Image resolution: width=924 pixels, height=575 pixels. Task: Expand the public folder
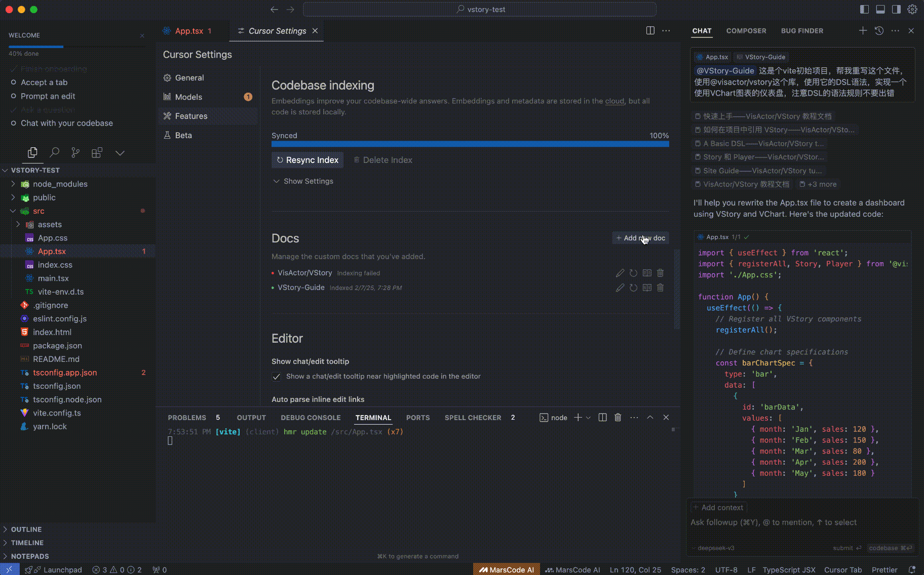click(x=13, y=197)
